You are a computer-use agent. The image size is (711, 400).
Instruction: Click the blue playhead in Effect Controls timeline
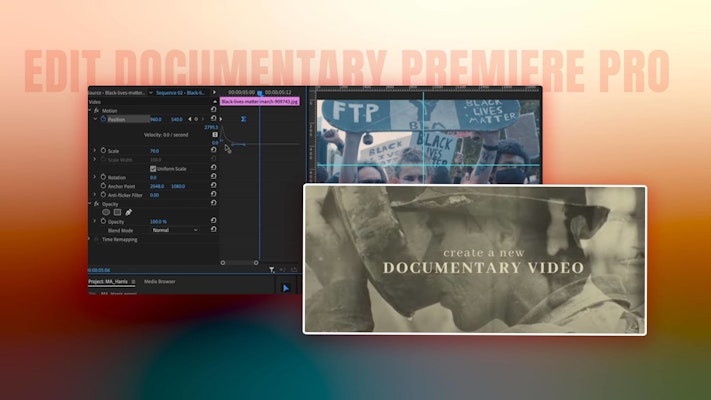pyautogui.click(x=260, y=93)
